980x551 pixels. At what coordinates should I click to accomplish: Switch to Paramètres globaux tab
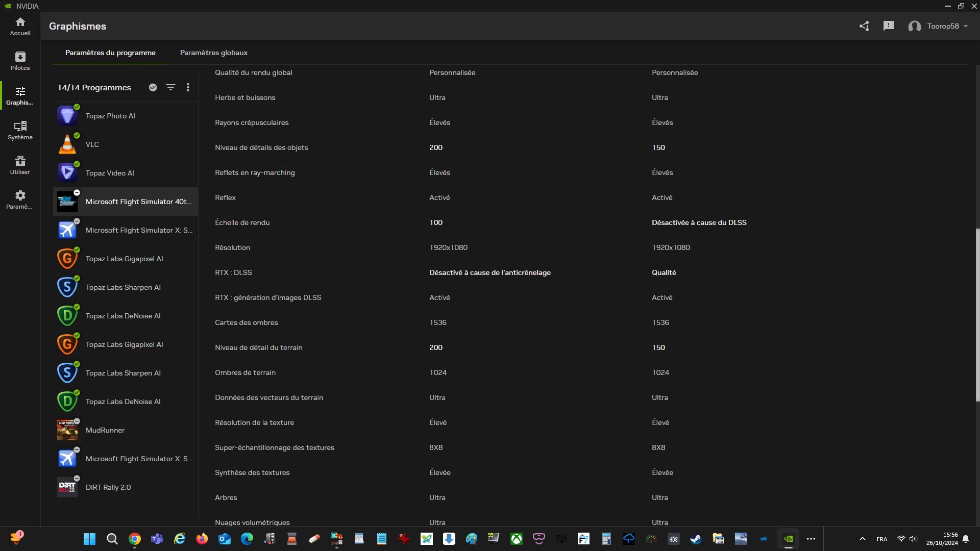213,53
